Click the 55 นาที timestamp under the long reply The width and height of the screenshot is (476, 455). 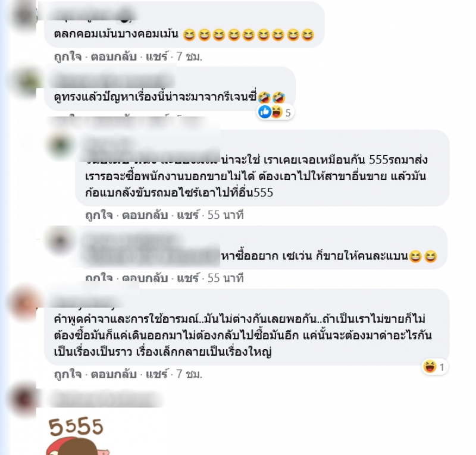tap(226, 215)
